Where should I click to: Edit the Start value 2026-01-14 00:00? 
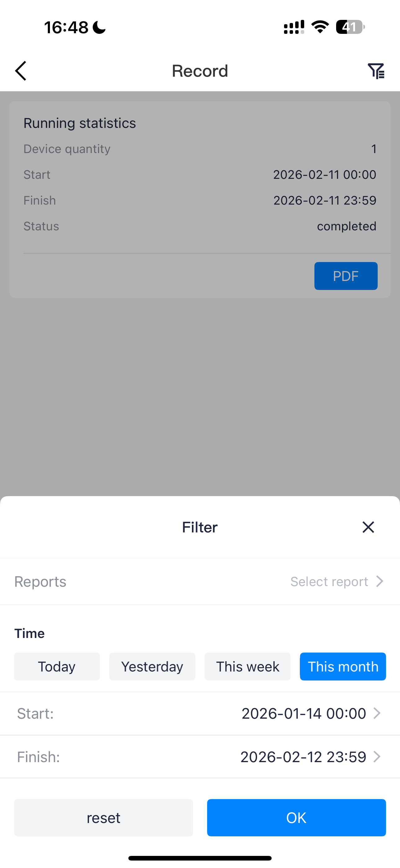tap(304, 713)
